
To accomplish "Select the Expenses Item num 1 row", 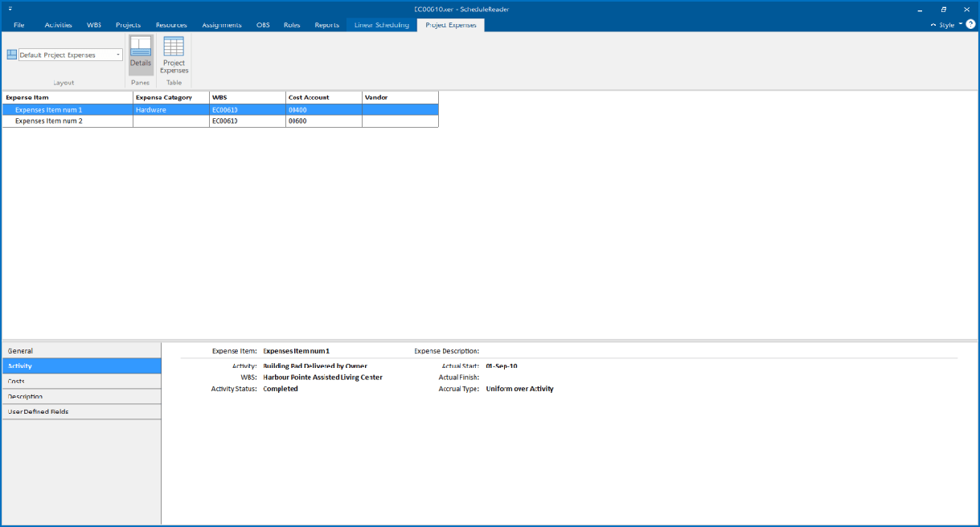I will pyautogui.click(x=220, y=109).
